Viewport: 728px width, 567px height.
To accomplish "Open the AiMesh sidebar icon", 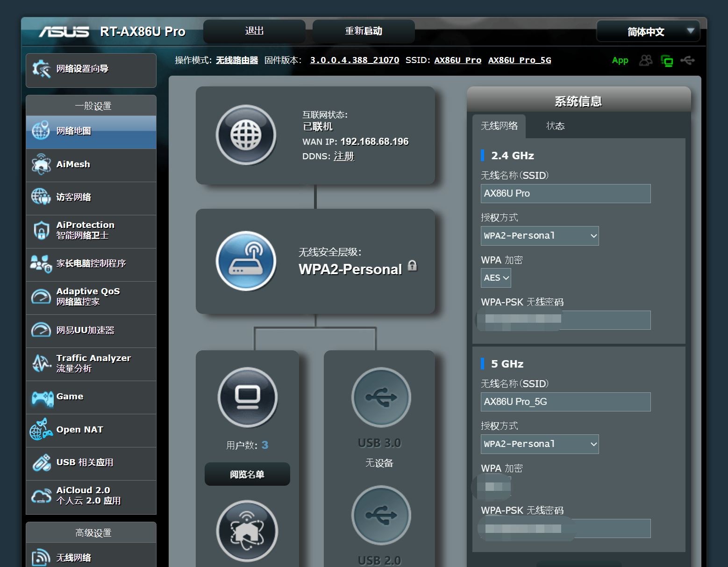I will 41,164.
